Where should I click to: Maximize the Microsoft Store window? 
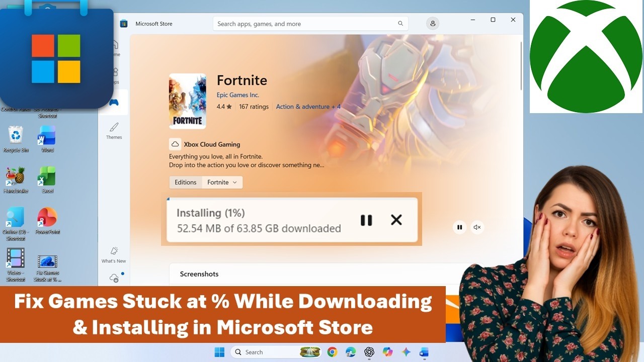493,20
